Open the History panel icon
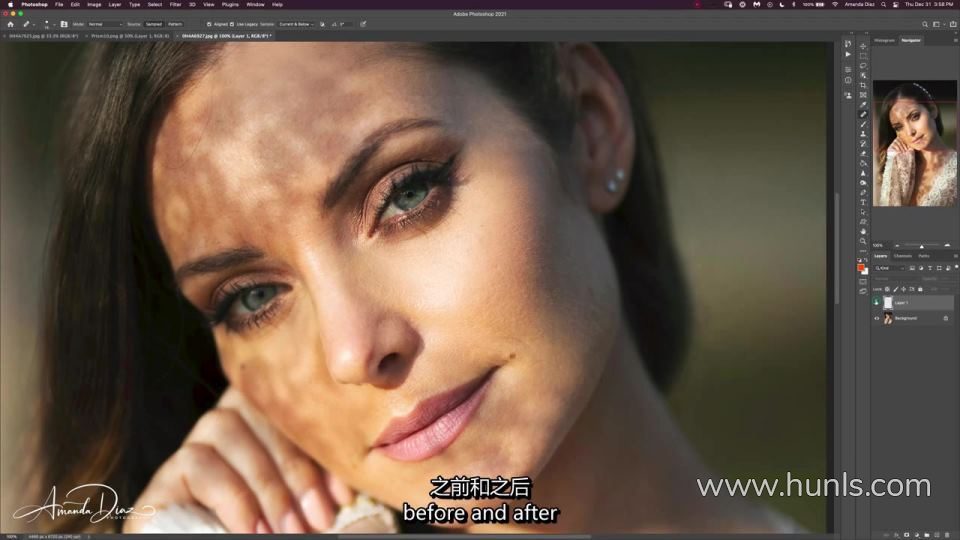The height and width of the screenshot is (540, 960). click(848, 43)
